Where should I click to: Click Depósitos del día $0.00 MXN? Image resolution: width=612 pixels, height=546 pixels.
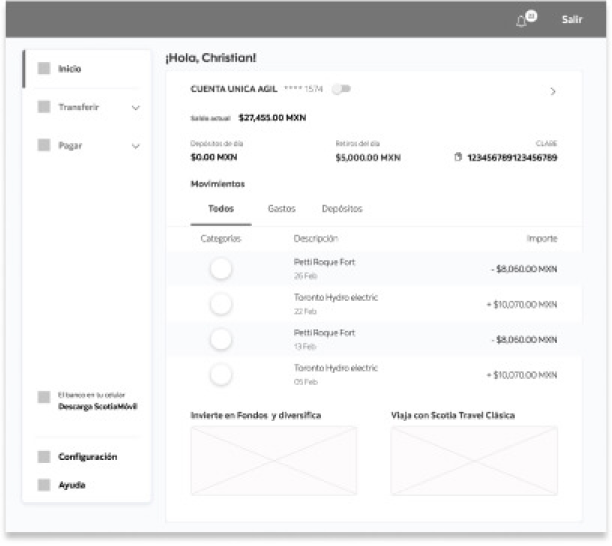[x=214, y=157]
